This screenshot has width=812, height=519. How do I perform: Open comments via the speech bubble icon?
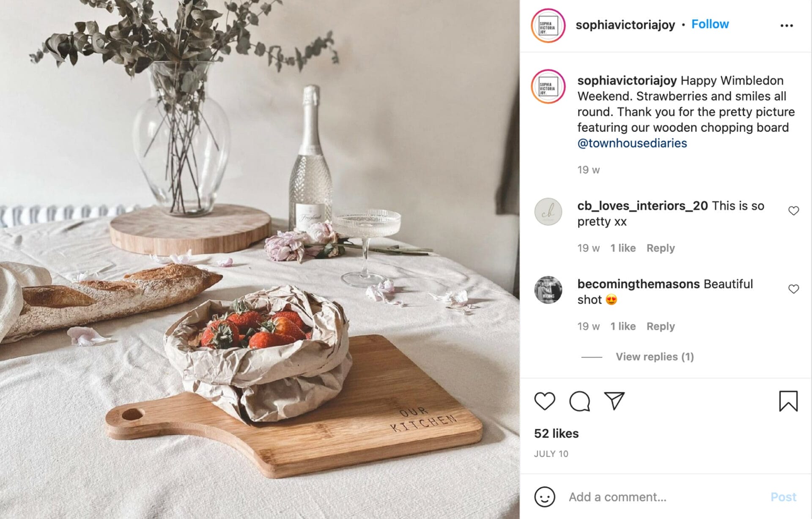point(579,401)
